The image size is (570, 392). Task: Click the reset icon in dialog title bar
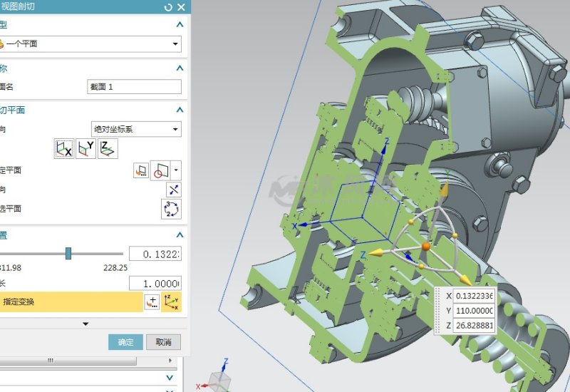pyautogui.click(x=168, y=7)
